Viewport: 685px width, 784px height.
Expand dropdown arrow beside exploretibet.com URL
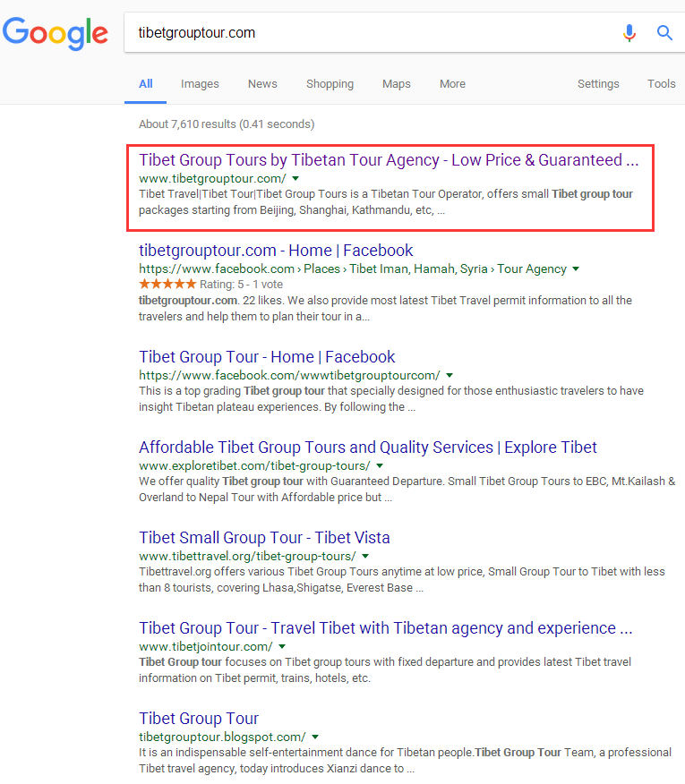click(x=380, y=466)
